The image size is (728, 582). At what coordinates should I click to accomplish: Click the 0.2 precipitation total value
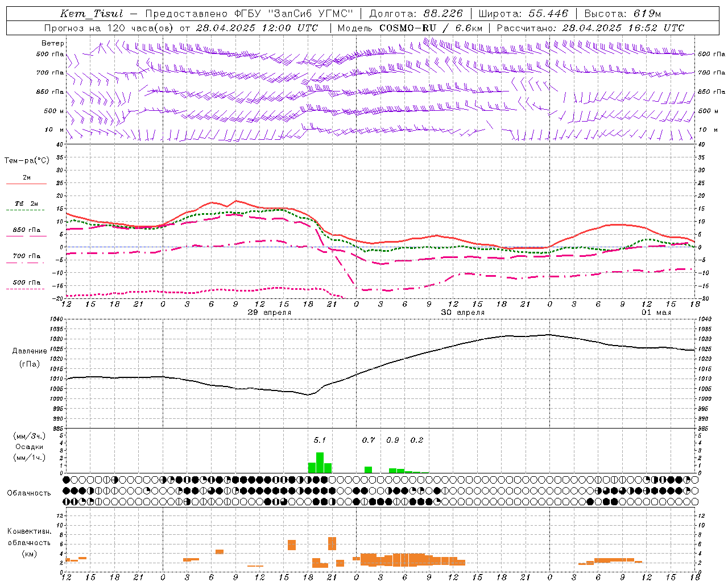click(x=417, y=440)
